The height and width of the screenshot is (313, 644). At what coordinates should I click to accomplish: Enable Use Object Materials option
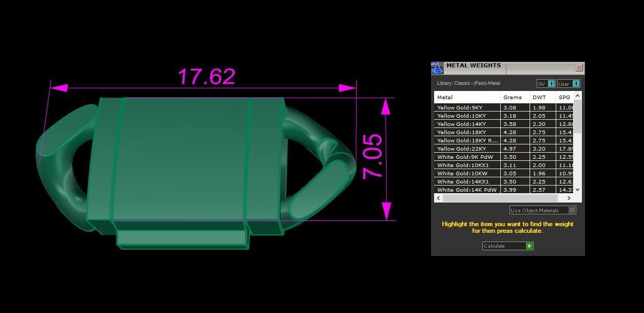click(x=543, y=210)
